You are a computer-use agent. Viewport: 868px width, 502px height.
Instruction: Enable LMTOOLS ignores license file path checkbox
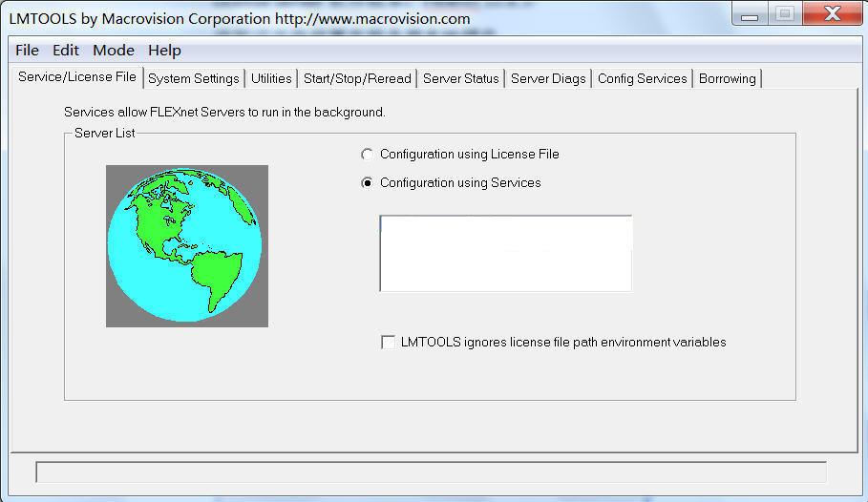pyautogui.click(x=388, y=342)
